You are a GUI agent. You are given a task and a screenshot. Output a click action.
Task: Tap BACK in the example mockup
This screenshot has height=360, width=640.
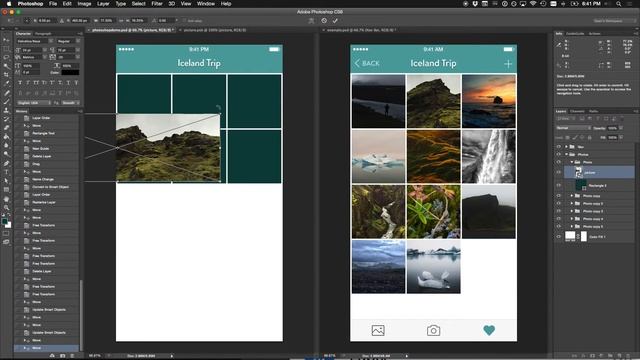[x=367, y=63]
